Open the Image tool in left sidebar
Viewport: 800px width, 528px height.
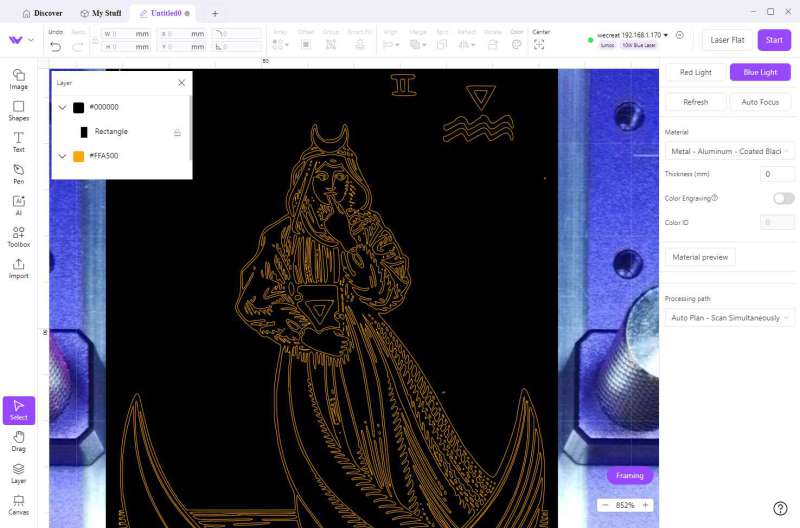(x=18, y=79)
